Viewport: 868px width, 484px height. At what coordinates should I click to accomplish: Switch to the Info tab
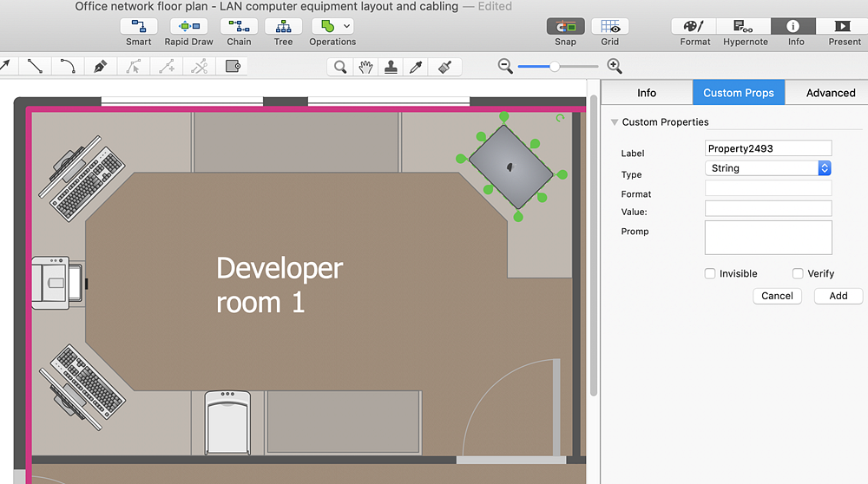click(x=647, y=93)
